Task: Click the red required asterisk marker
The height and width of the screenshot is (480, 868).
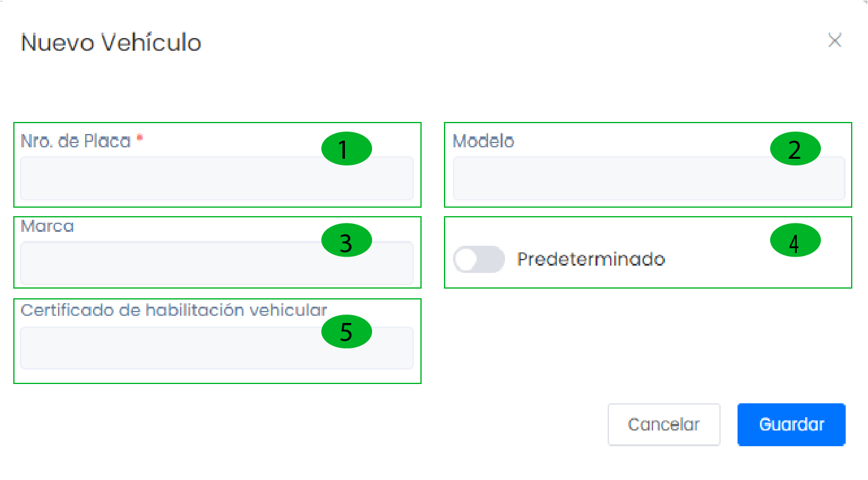Action: [140, 138]
